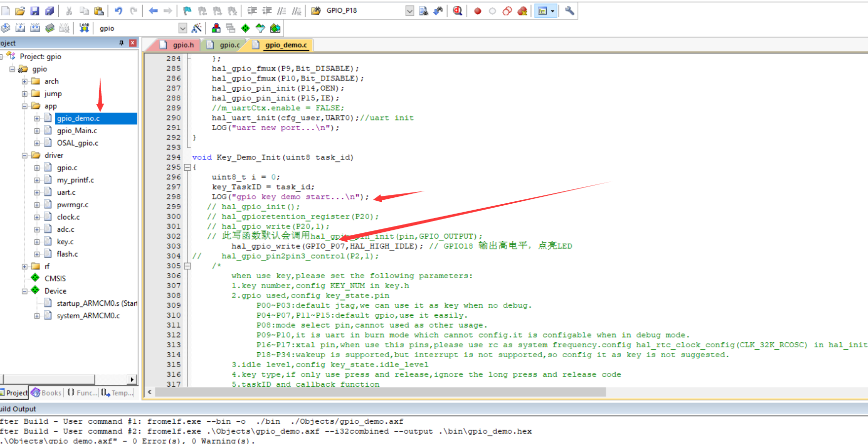
Task: Batch build icon
Action: point(50,28)
